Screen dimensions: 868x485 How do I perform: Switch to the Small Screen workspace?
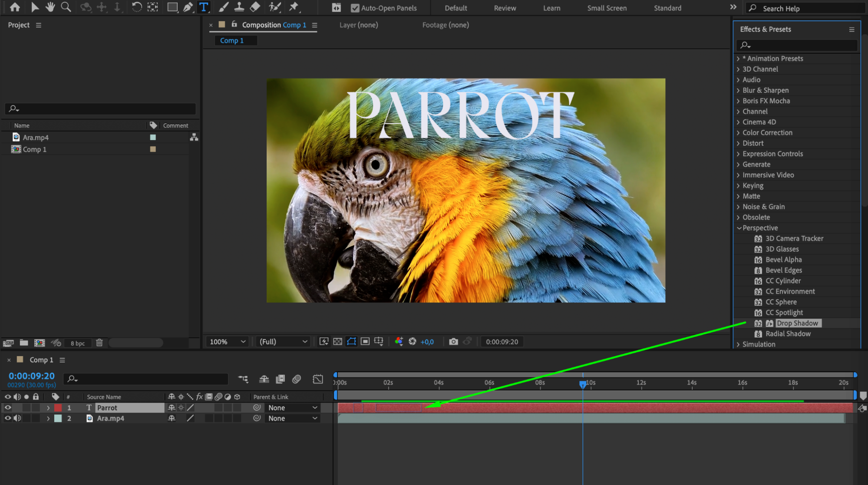(x=607, y=8)
